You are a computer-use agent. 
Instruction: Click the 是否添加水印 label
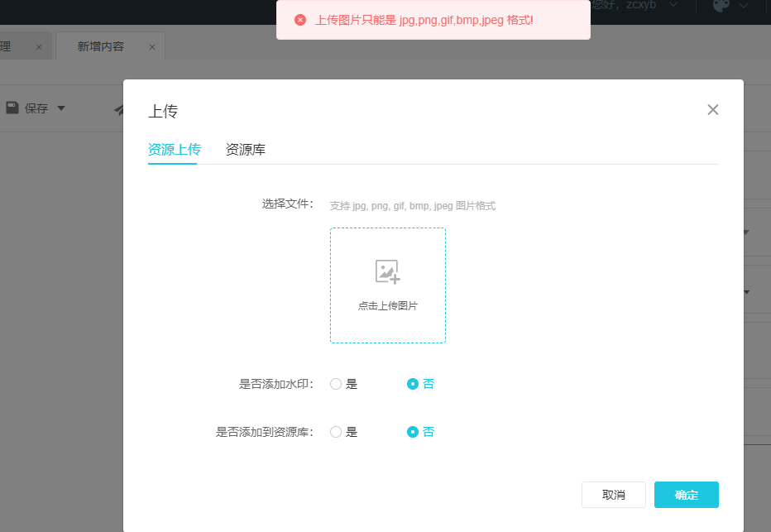[276, 384]
